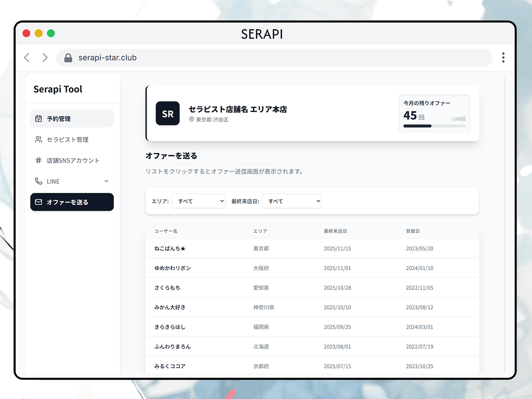Click the browser back arrow
532x399 pixels.
27,58
